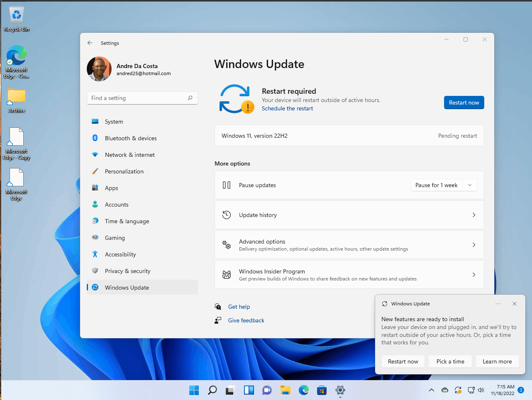This screenshot has height=400, width=532.
Task: Click the Apps icon in sidebar
Action: (95, 188)
